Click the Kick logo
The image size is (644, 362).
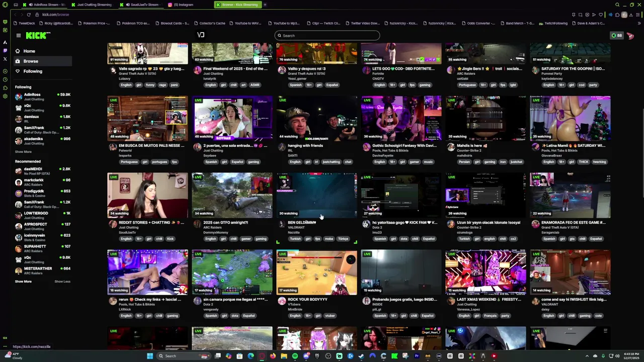pos(38,35)
